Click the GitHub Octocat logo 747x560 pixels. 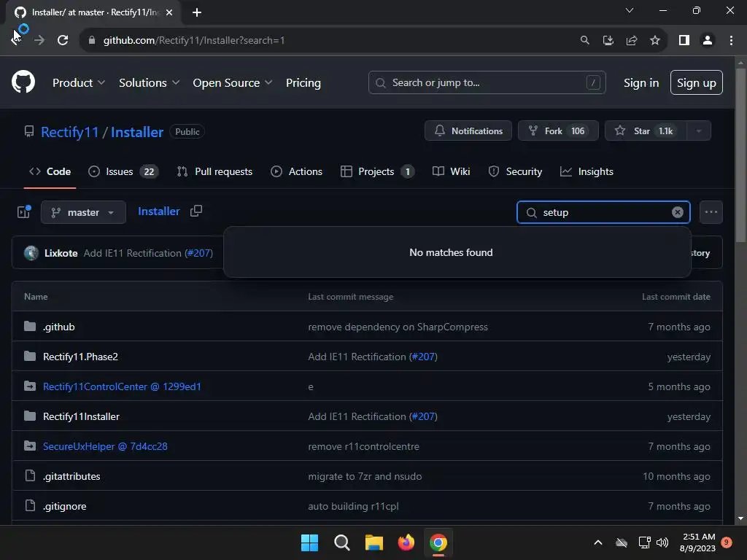(x=23, y=82)
